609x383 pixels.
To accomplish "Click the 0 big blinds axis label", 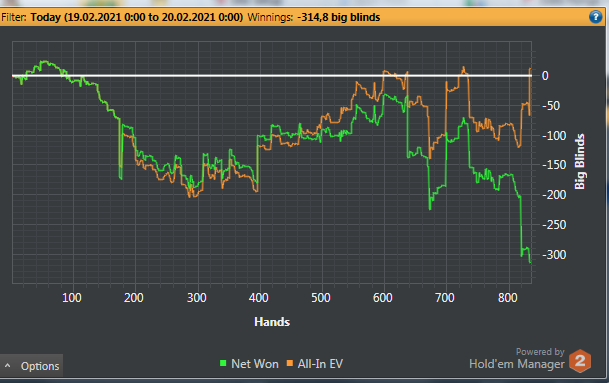I will click(x=545, y=76).
